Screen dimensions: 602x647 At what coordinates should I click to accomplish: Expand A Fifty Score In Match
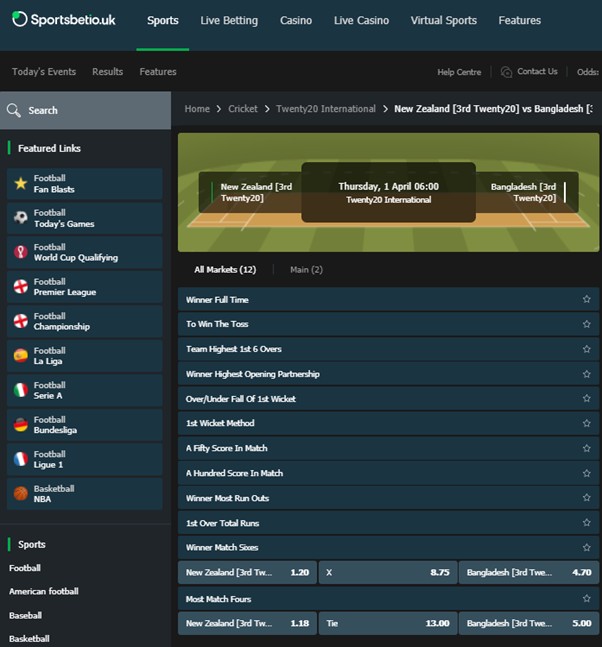point(388,448)
